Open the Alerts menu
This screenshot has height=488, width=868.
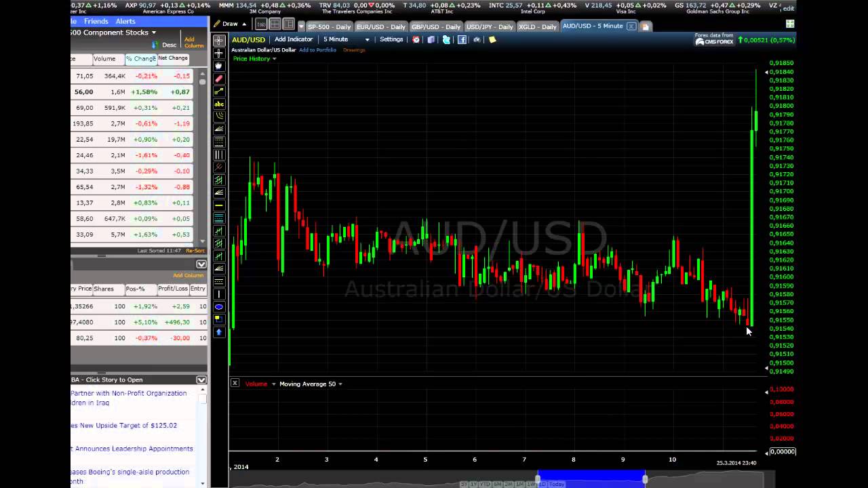[125, 21]
